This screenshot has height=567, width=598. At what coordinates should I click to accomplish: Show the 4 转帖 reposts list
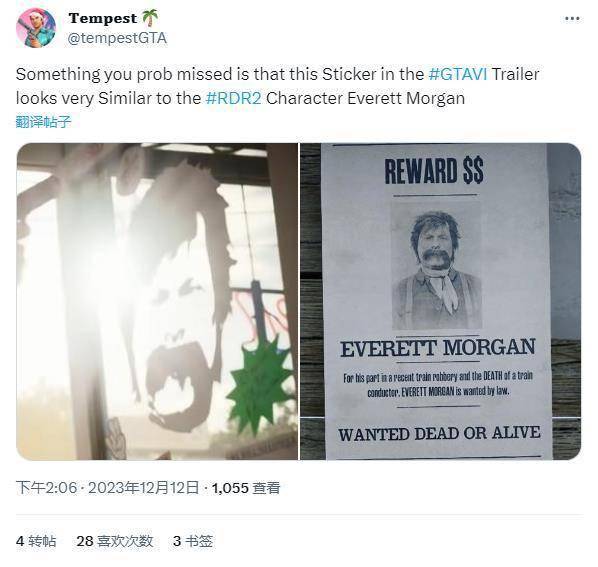tap(36, 541)
